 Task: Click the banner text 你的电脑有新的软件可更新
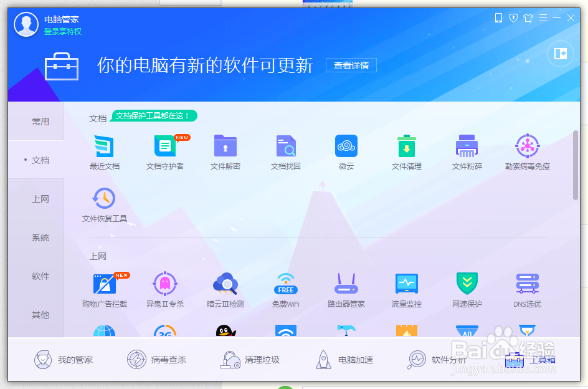coord(205,65)
